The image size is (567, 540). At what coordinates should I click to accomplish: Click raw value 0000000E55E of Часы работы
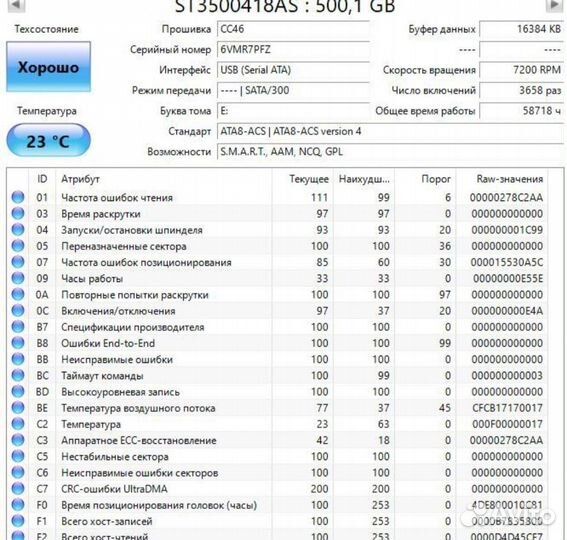508,278
